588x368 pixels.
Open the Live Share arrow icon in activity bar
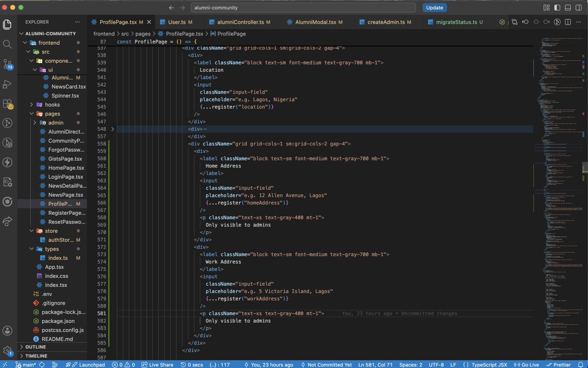[7, 221]
